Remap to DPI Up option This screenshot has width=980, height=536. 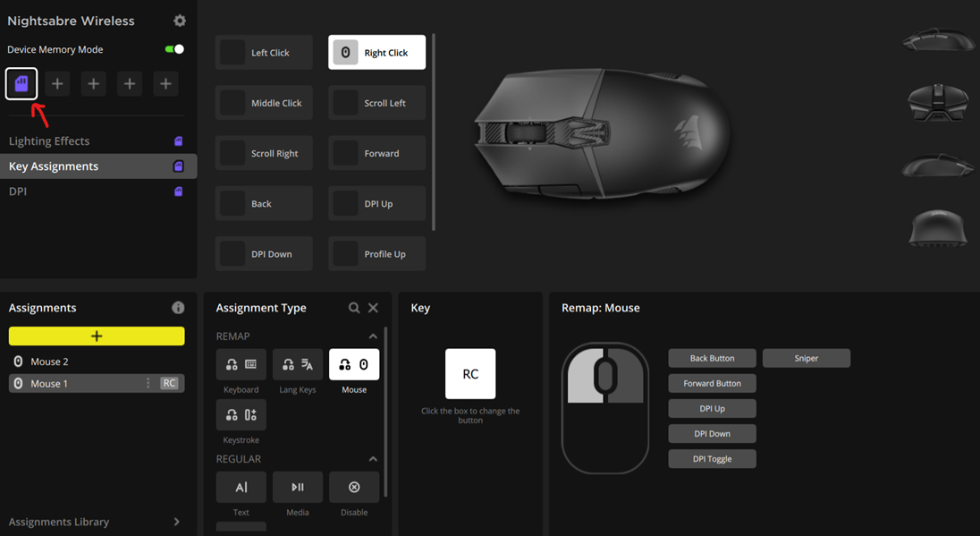pos(712,408)
